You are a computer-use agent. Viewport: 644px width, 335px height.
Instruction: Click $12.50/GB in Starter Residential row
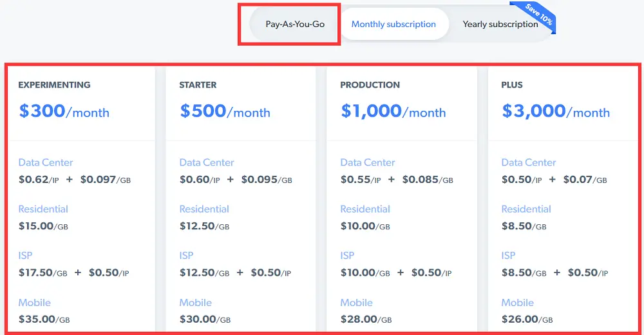click(x=204, y=226)
